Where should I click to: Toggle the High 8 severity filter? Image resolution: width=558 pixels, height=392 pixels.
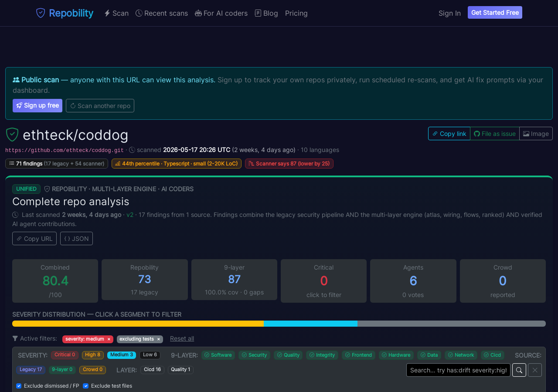pyautogui.click(x=93, y=355)
